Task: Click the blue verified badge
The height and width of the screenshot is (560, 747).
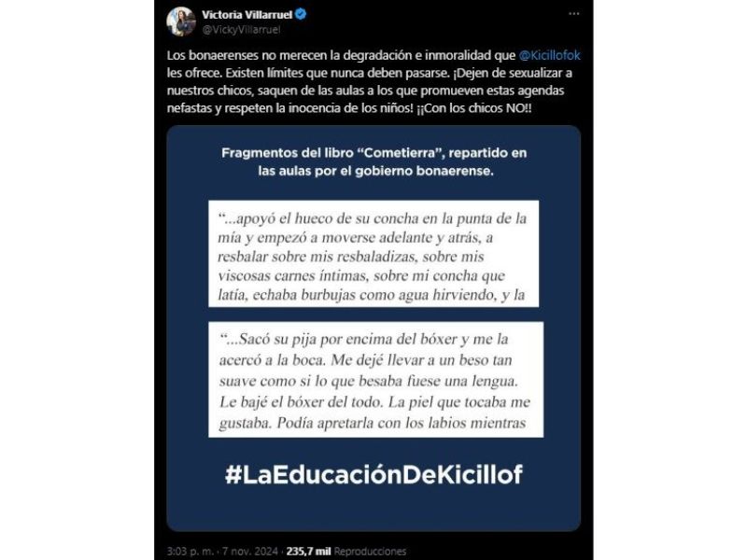Action: [301, 14]
